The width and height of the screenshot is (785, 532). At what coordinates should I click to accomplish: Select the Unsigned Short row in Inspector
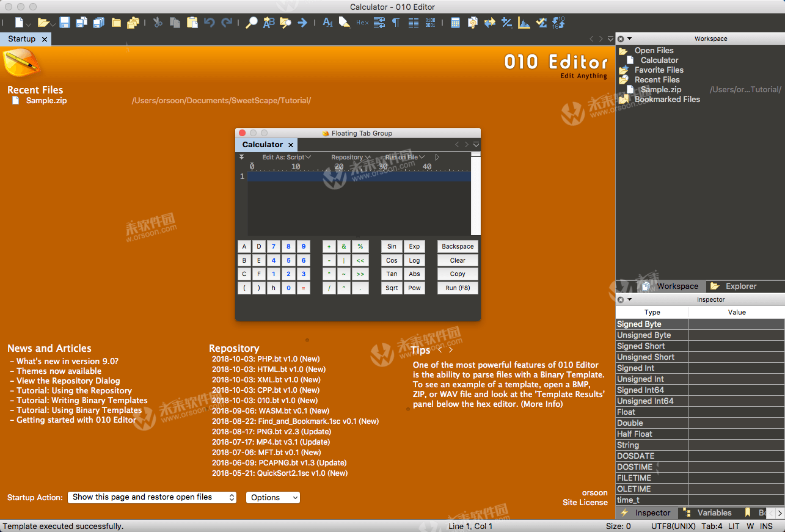point(700,357)
